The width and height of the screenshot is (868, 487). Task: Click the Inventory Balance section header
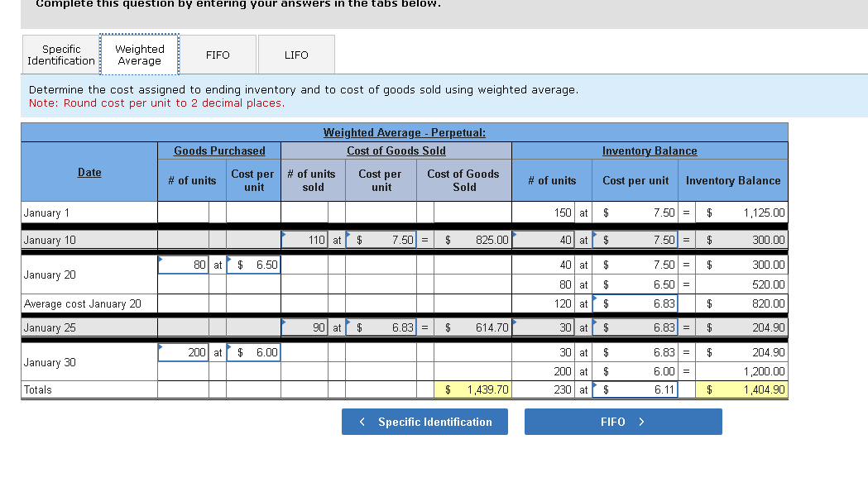coord(650,150)
